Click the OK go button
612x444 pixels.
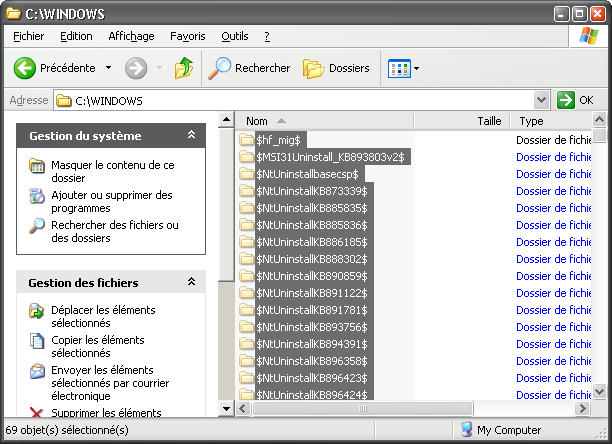point(575,100)
